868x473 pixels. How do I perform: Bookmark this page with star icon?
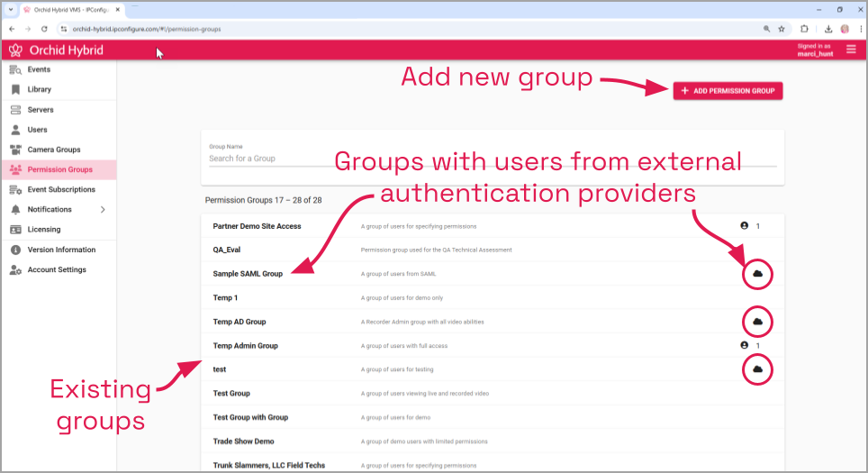(782, 29)
